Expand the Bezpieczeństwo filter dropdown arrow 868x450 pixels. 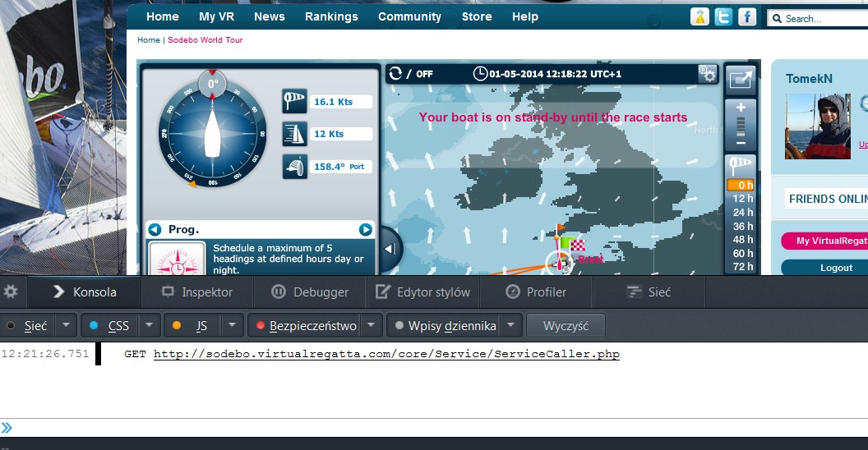click(372, 326)
